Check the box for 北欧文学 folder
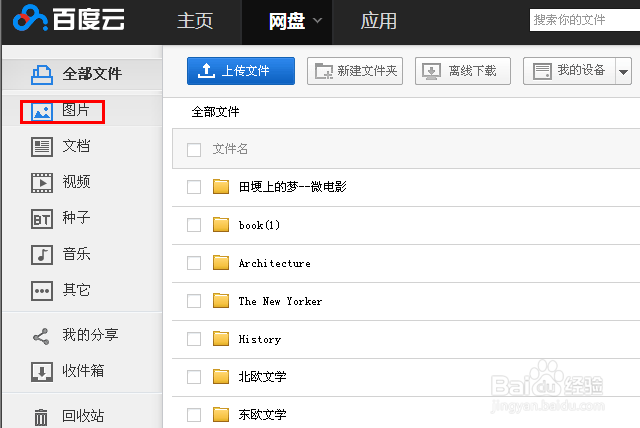The height and width of the screenshot is (428, 640). point(194,377)
